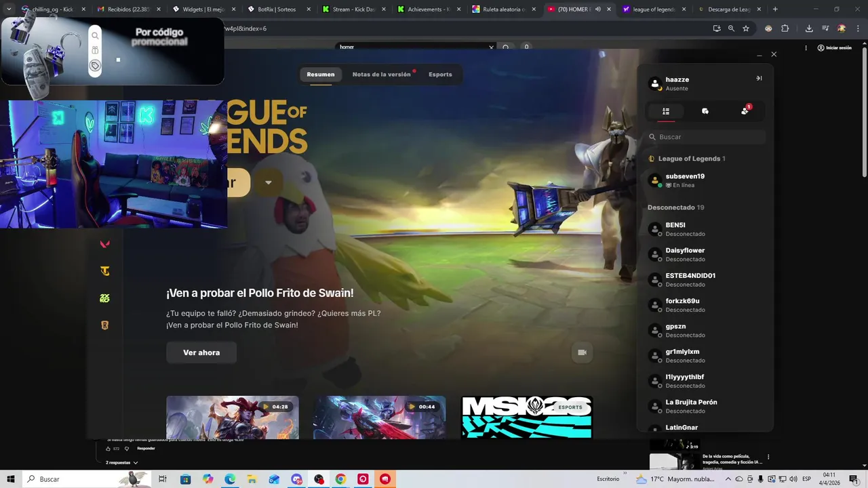This screenshot has height=488, width=868.
Task: Launch Microsoft Edge from taskbar
Action: [x=230, y=479]
